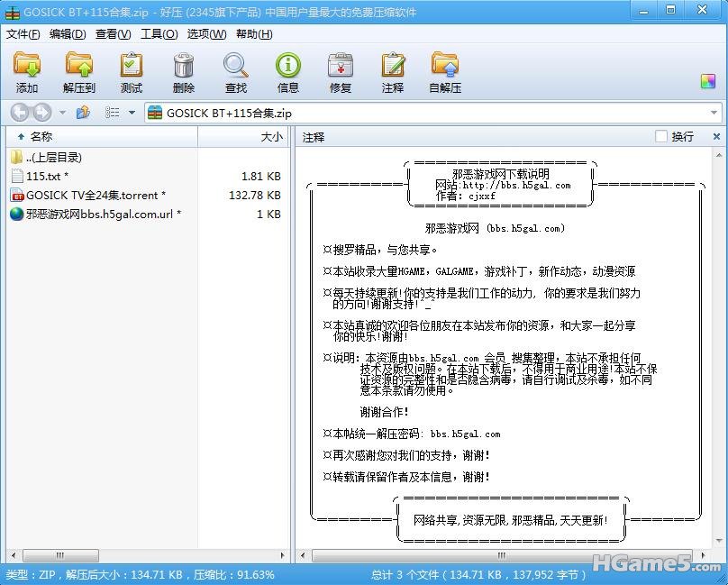Select the 115.txt file icon
The image size is (728, 585).
click(x=17, y=176)
